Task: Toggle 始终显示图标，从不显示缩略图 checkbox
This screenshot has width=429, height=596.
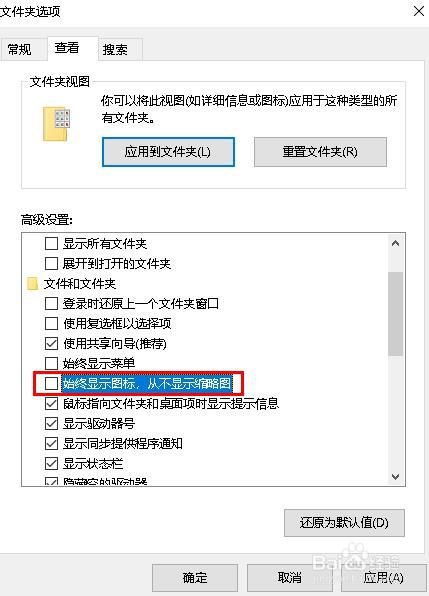Action: pos(51,383)
